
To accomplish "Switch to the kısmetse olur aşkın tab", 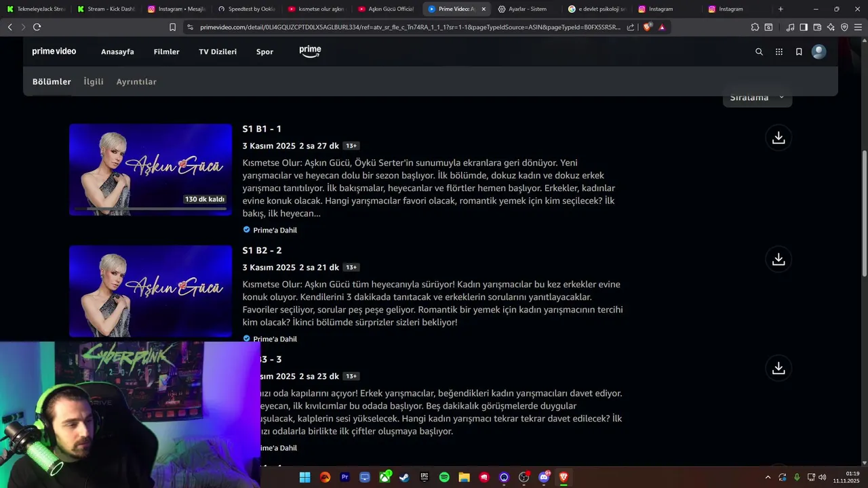I will 316,9.
